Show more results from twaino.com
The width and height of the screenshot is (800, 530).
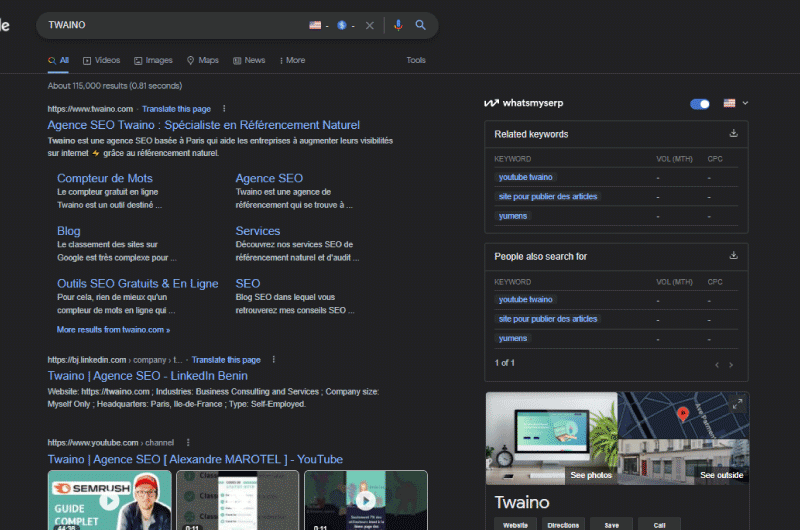(113, 330)
